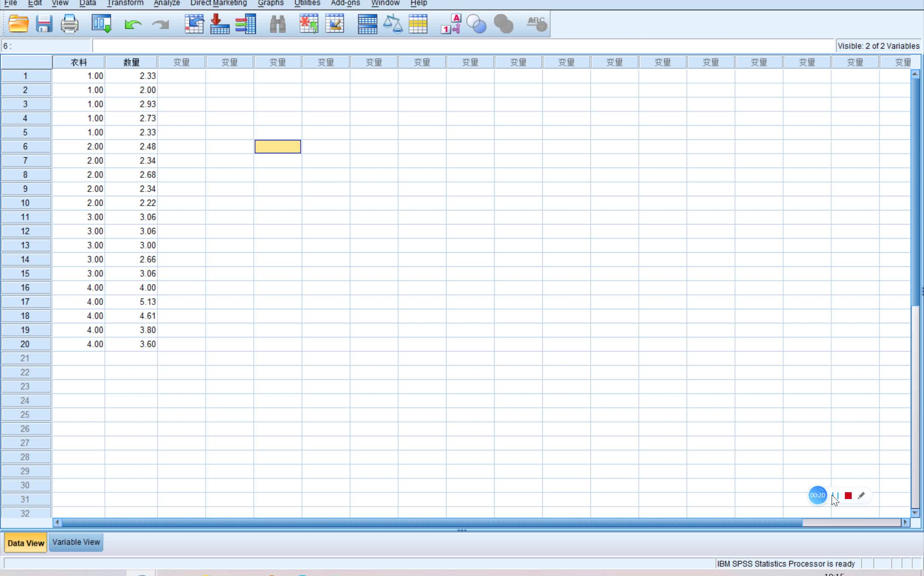
Task: Open the Data menu
Action: [x=88, y=3]
